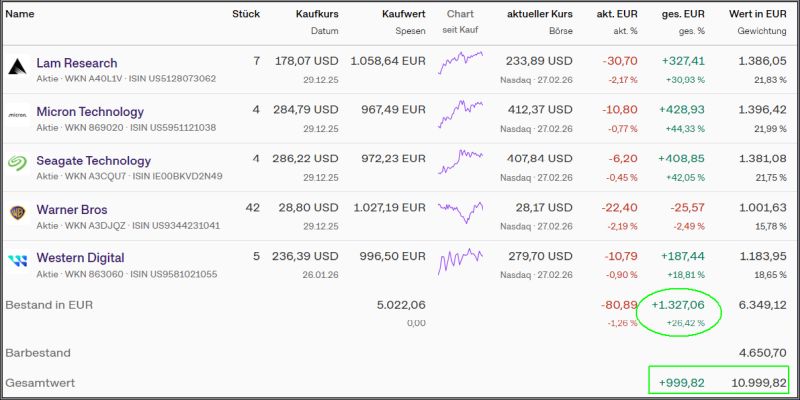This screenshot has width=800, height=400.
Task: Open the Seagate Technology stock link
Action: pyautogui.click(x=93, y=160)
